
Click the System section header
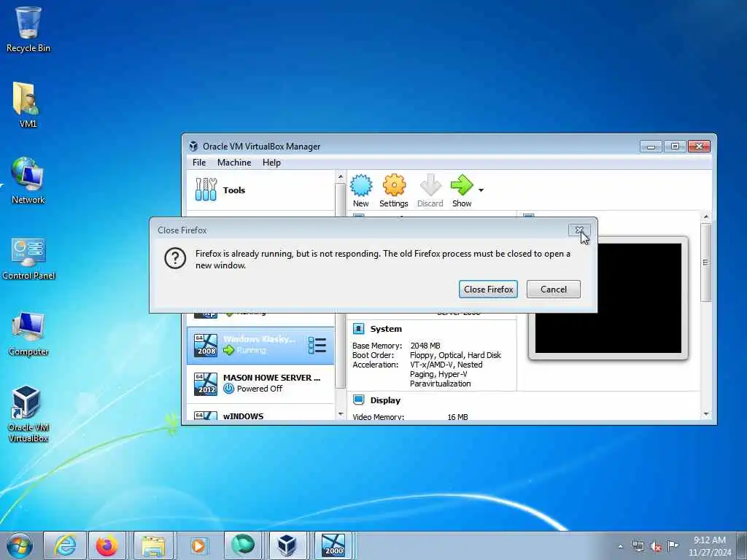[x=386, y=329]
